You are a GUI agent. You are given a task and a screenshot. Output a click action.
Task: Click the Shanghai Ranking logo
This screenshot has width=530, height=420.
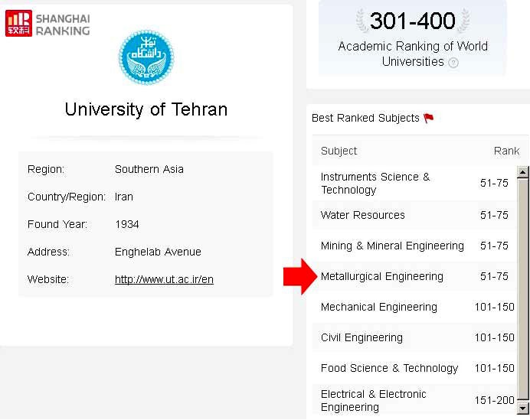coord(47,23)
